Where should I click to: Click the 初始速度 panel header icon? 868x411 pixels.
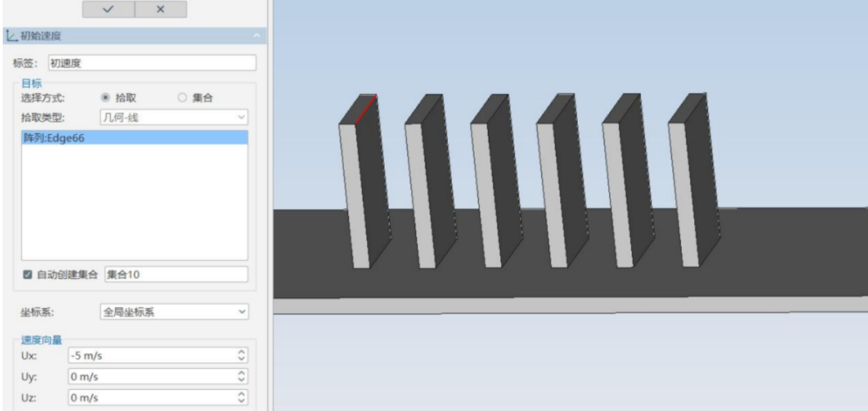click(x=9, y=35)
